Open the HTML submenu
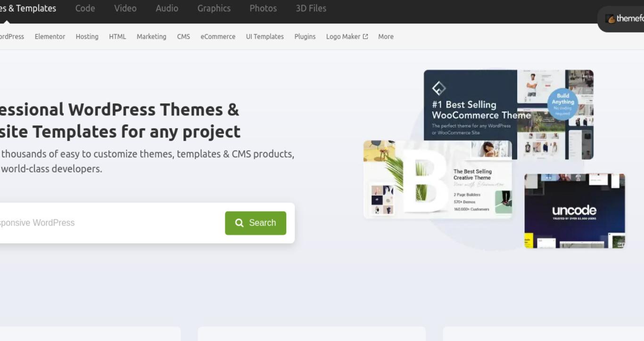Screen dimensions: 644x341 117,36
